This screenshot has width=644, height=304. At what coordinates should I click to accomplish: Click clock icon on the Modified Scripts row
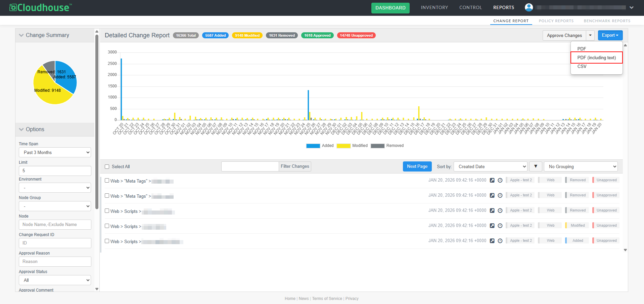click(500, 226)
